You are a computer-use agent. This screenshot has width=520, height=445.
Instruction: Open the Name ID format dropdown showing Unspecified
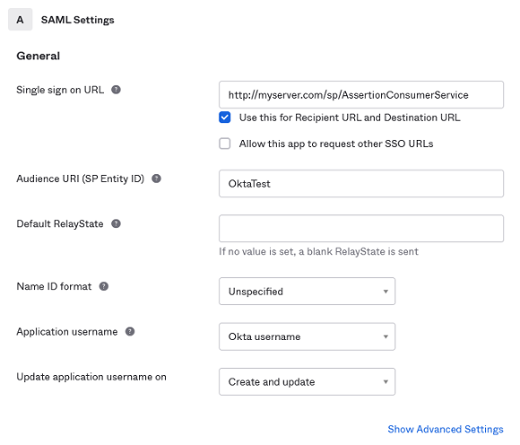tap(307, 291)
